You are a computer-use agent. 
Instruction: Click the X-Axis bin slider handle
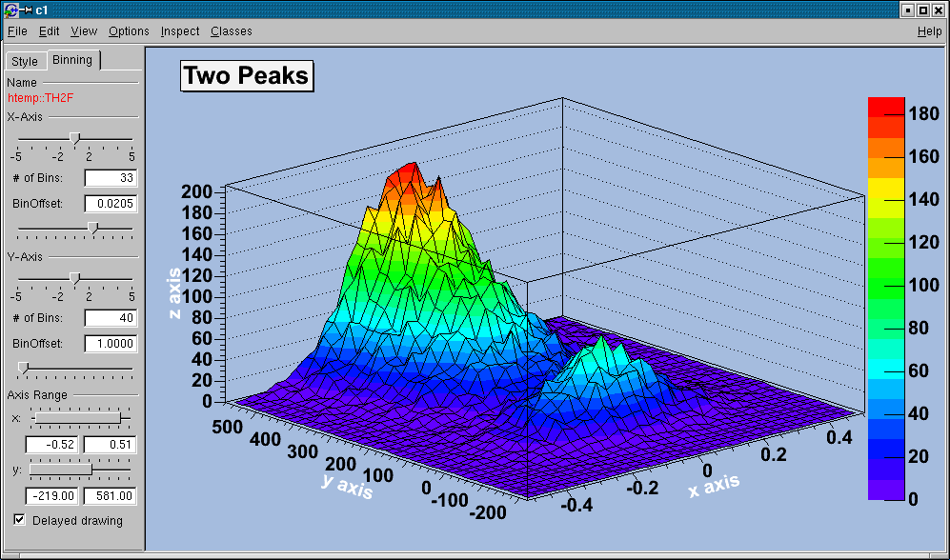coord(75,139)
